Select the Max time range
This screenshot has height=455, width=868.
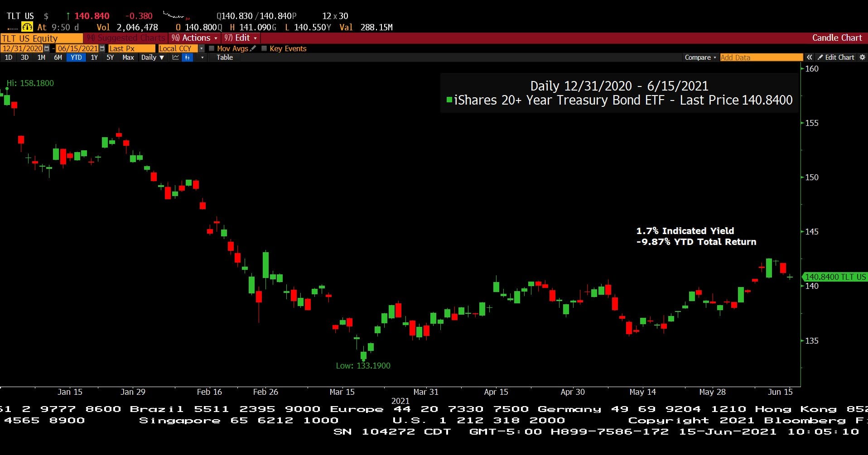click(x=128, y=57)
